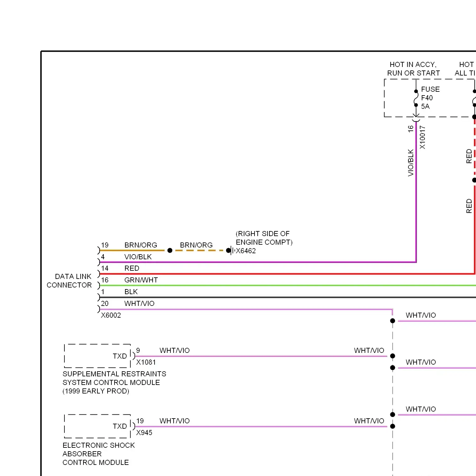This screenshot has width=476, height=476.
Task: Click the X10017 connector label
Action: (x=422, y=137)
